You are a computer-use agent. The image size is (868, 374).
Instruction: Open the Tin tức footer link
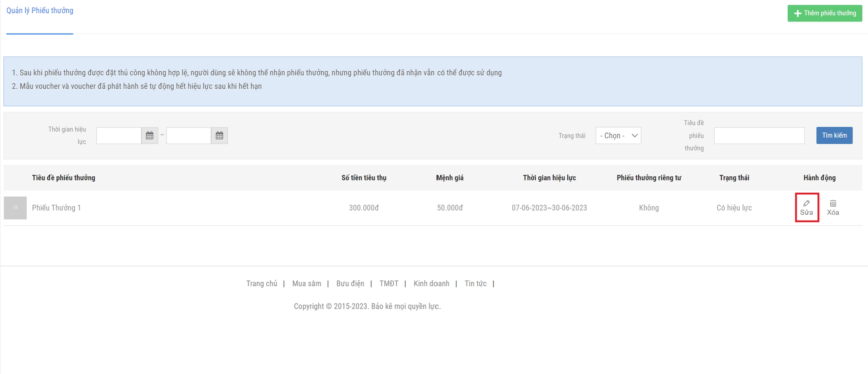[475, 284]
